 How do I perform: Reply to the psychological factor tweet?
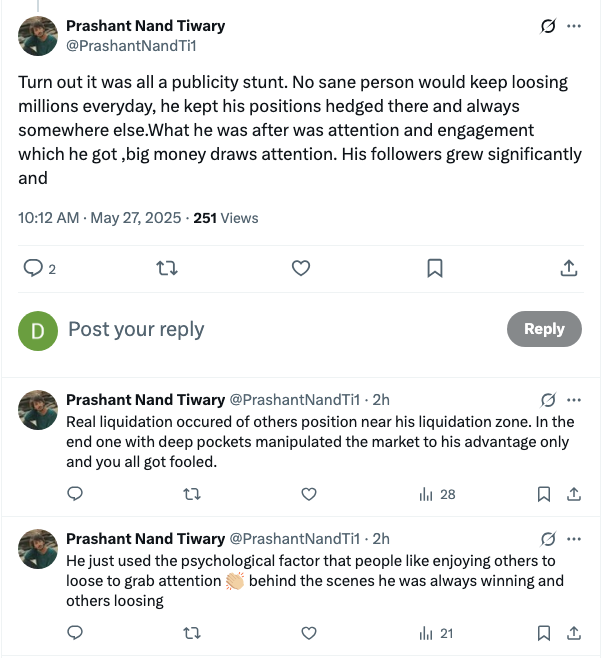click(74, 633)
